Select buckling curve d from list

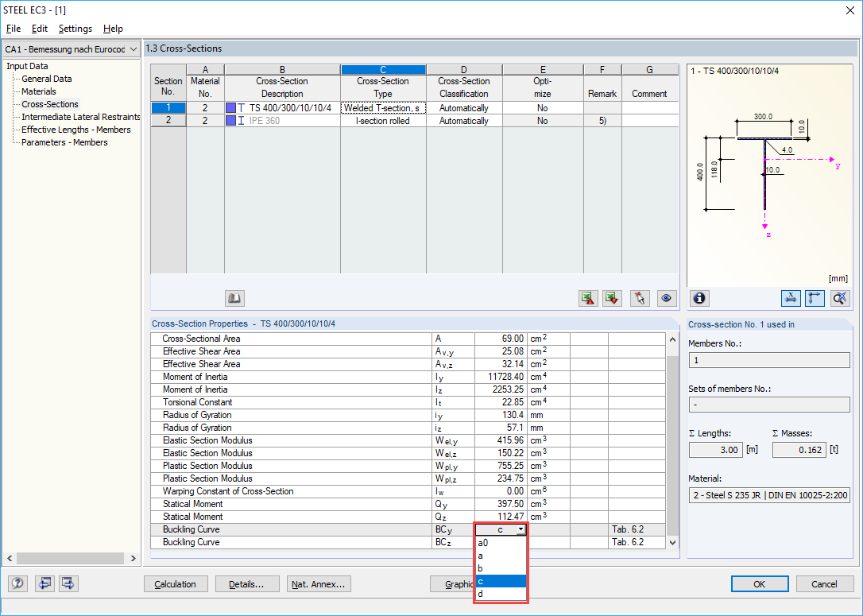(x=501, y=594)
